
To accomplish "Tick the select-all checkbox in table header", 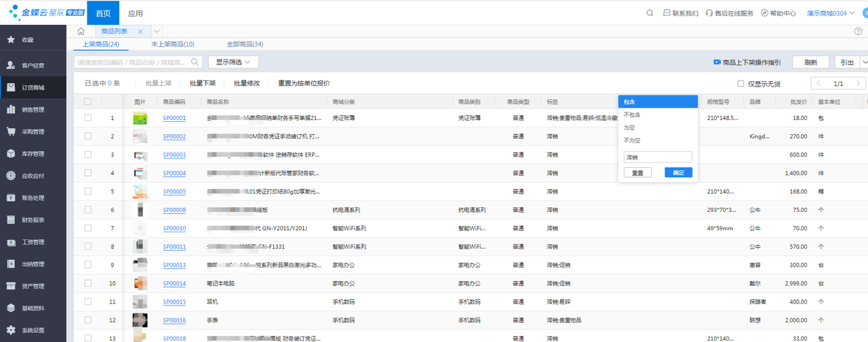I will (x=87, y=102).
